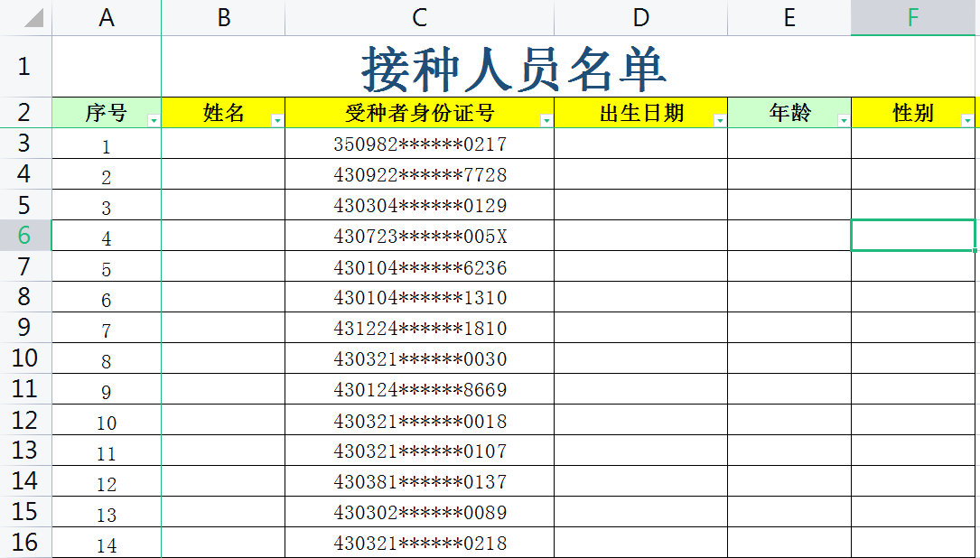Viewport: 980px width, 558px height.
Task: Open the filter dropdown on 性别 column
Action: [x=968, y=117]
